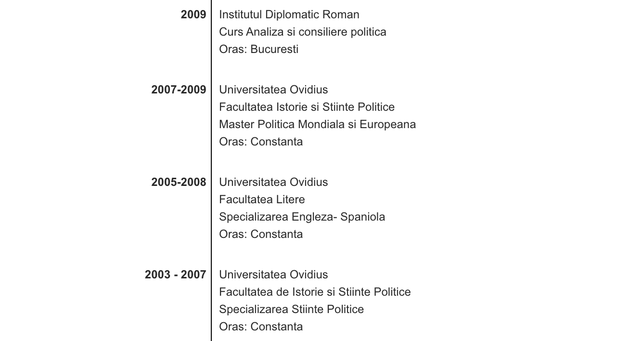Click Specializarea Stiinte Politice line
Screen dimensions: 644x341
coord(292,309)
